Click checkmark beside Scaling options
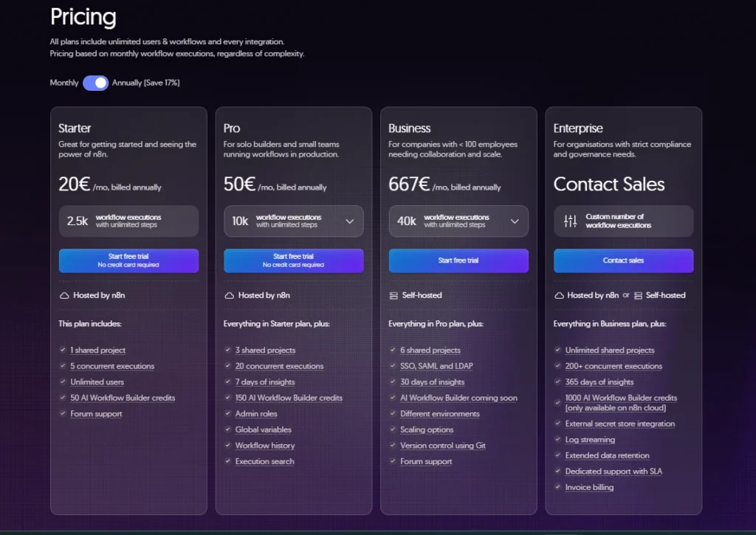Viewport: 756px width, 535px height. coord(393,429)
